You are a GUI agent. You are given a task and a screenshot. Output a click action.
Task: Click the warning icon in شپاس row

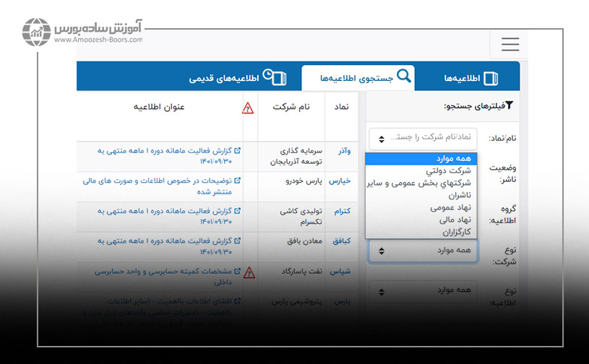click(249, 272)
